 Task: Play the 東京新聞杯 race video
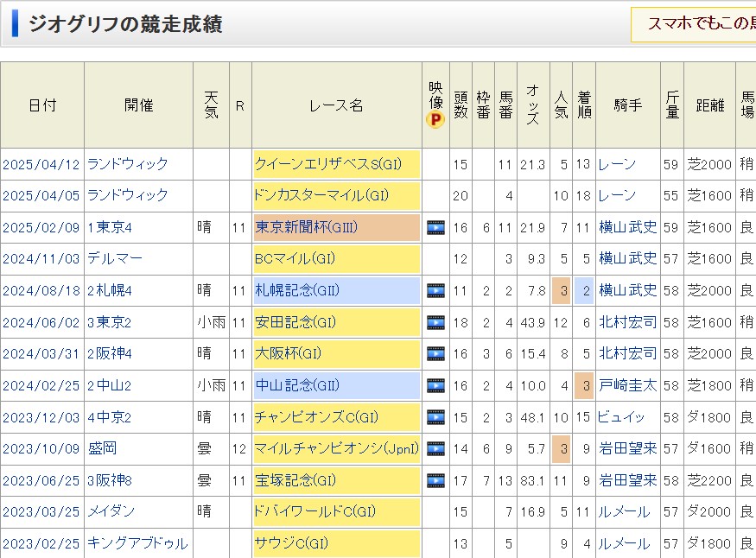coord(435,228)
